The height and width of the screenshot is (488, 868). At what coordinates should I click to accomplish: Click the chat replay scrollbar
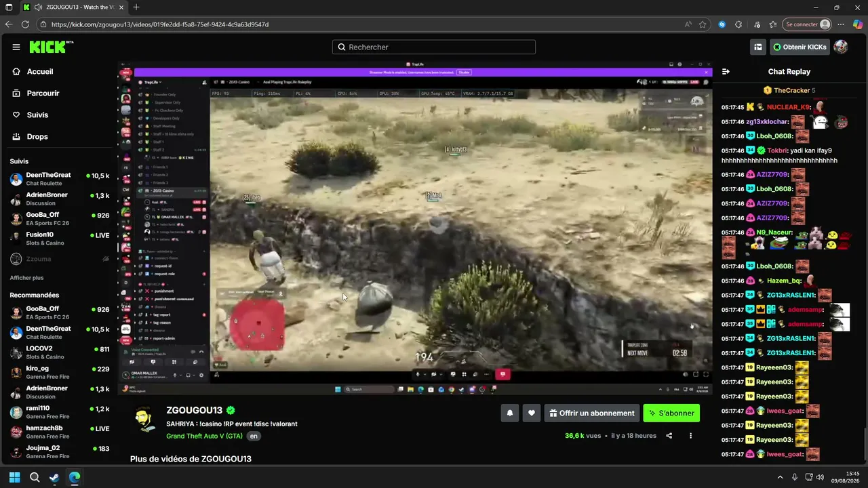(x=865, y=445)
